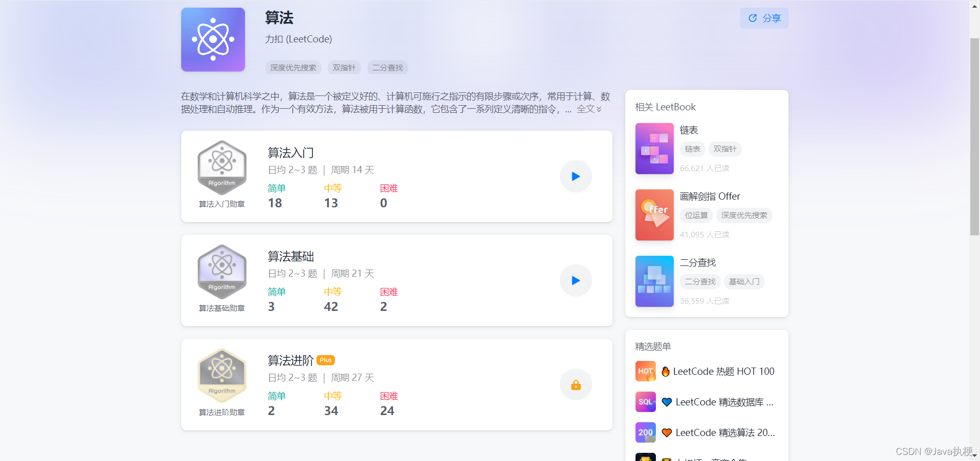Viewport: 980px width, 461px height.
Task: Open the 算法入门勋章 badge icon
Action: (x=222, y=167)
